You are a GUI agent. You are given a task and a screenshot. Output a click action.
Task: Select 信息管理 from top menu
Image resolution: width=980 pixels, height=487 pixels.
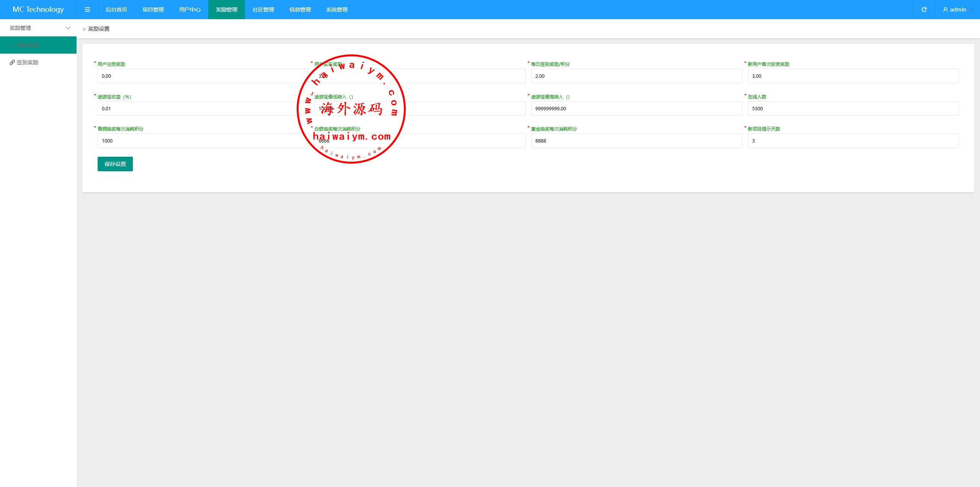pos(300,10)
